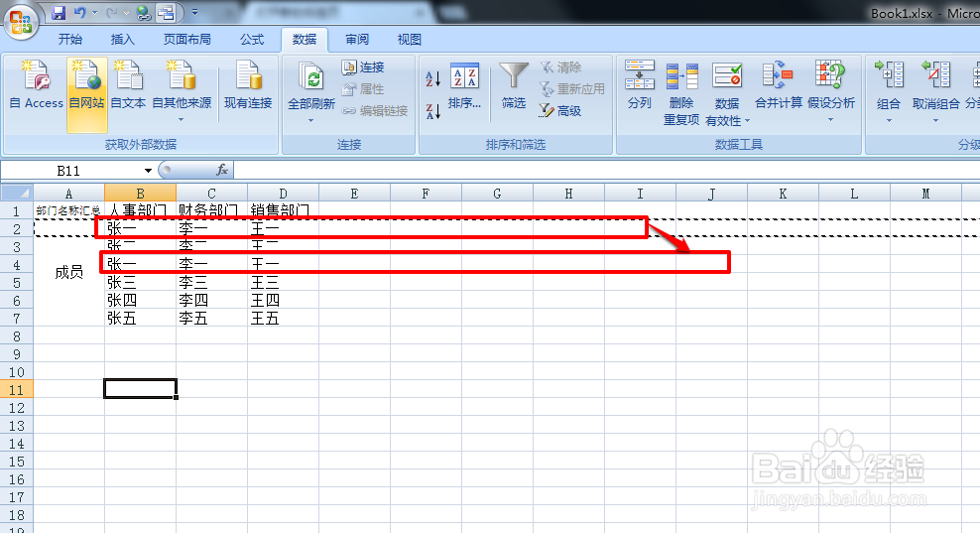980x533 pixels.
Task: Open the Sort (排序) dialog
Action: tap(464, 85)
